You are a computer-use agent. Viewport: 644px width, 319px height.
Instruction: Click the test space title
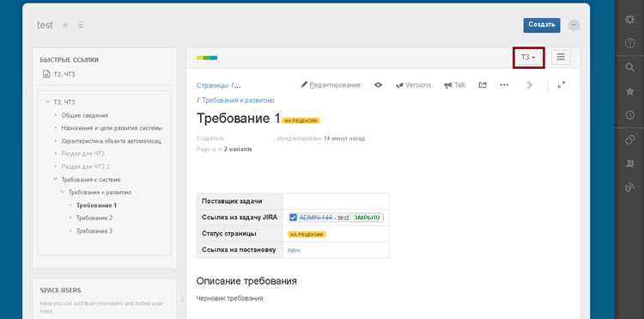coord(45,25)
